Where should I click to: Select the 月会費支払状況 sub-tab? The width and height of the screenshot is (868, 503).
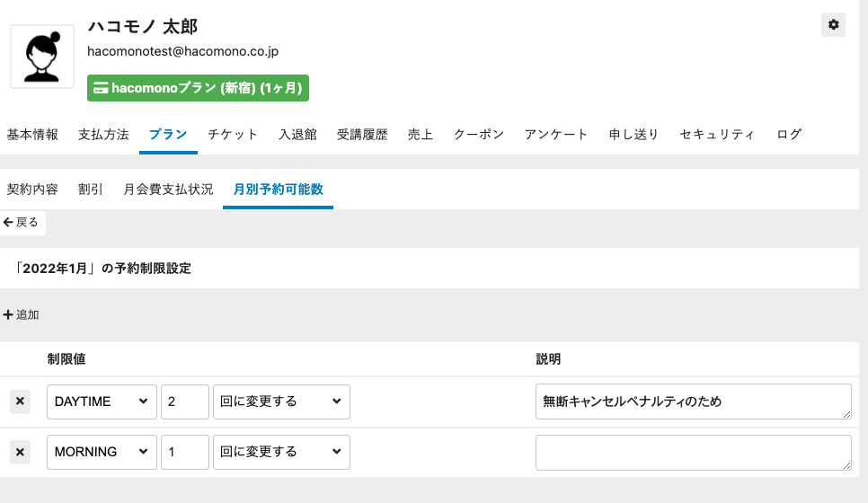click(168, 190)
